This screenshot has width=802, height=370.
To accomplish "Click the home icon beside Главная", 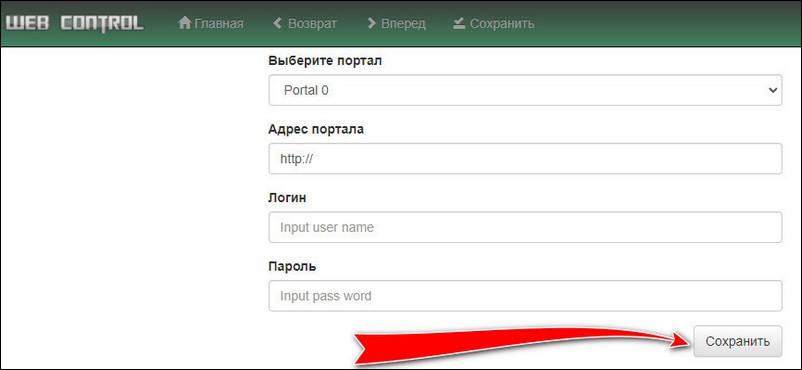I will [184, 23].
